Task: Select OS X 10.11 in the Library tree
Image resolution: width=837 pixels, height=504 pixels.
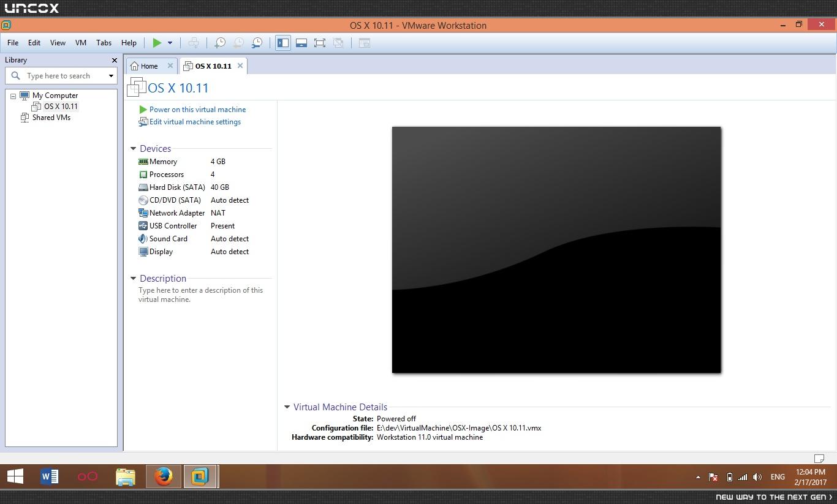Action: (61, 107)
